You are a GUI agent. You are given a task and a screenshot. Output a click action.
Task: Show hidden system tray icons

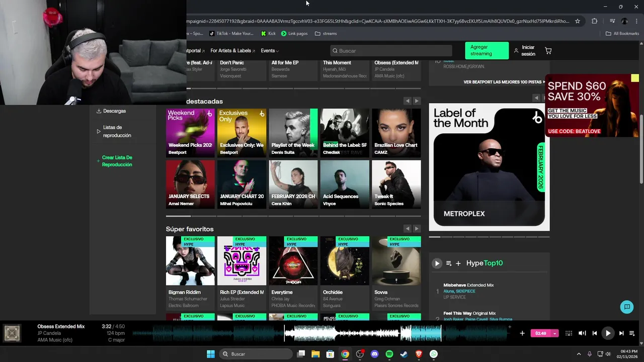click(x=579, y=354)
